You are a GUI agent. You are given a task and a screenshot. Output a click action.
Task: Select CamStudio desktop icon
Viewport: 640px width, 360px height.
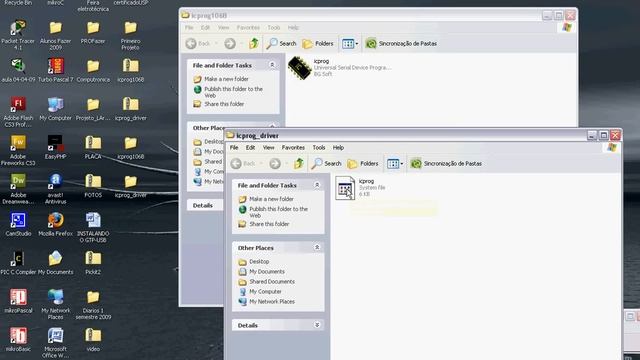[18, 224]
